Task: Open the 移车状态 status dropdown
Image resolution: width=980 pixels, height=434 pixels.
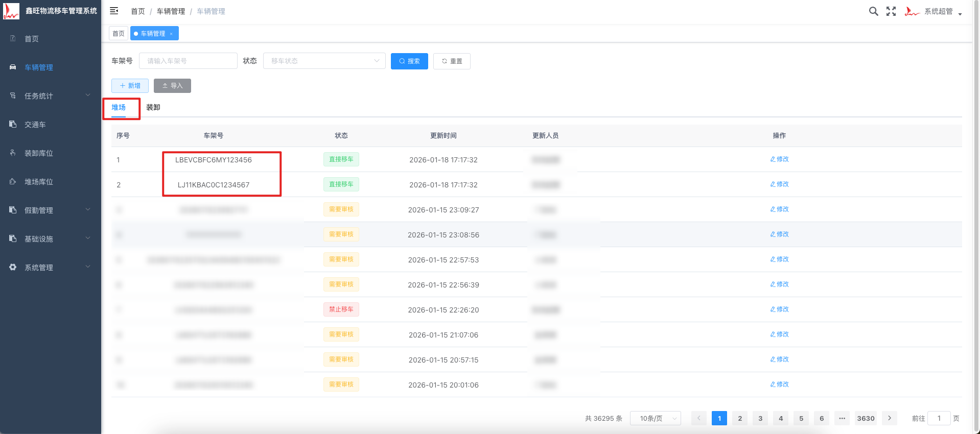Action: [x=324, y=61]
